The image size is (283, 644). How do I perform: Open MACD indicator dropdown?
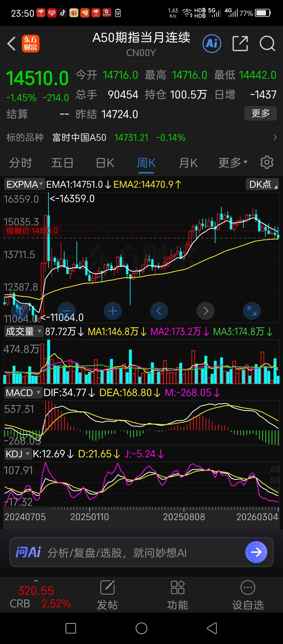[x=23, y=393]
